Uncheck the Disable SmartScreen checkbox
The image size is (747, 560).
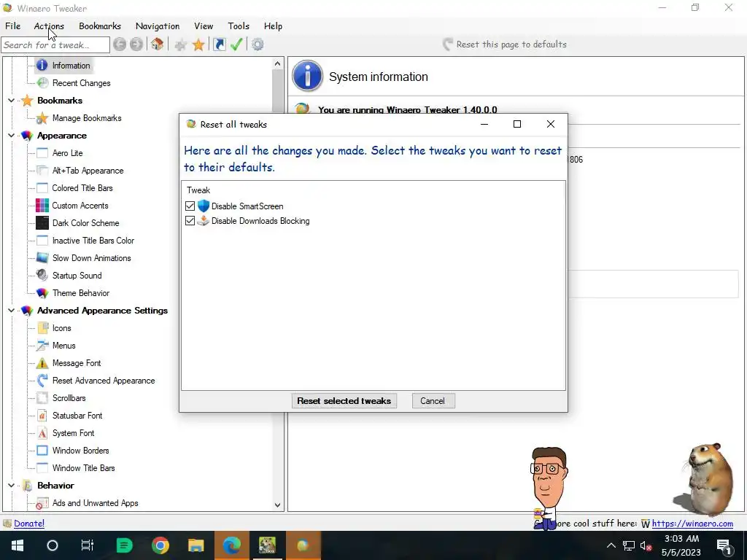click(x=190, y=206)
